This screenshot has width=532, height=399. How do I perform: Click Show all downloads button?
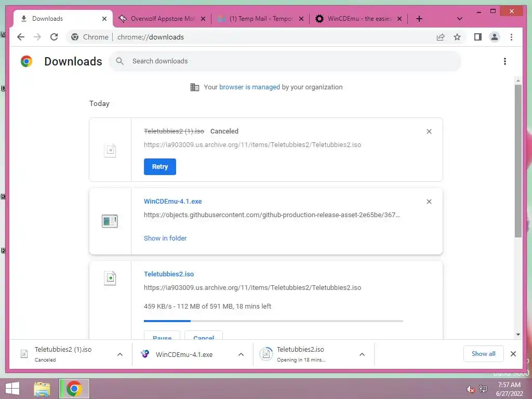tap(483, 353)
